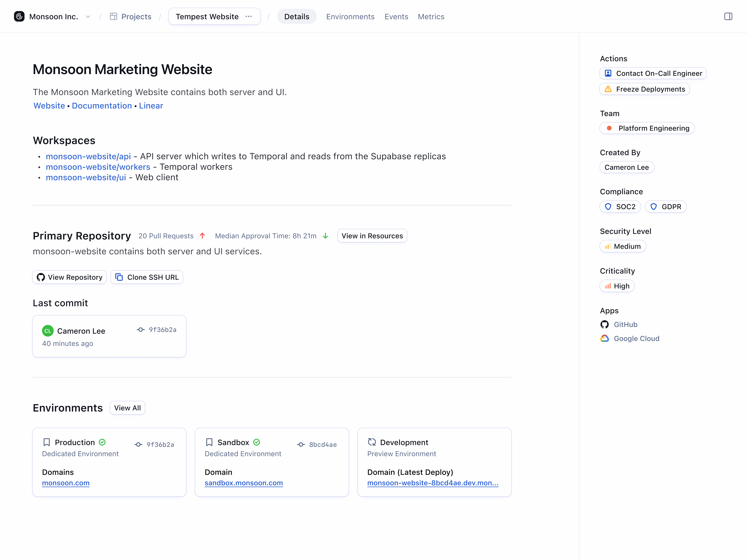Open the monsoon.com domain link
The width and height of the screenshot is (747, 560).
pyautogui.click(x=66, y=483)
